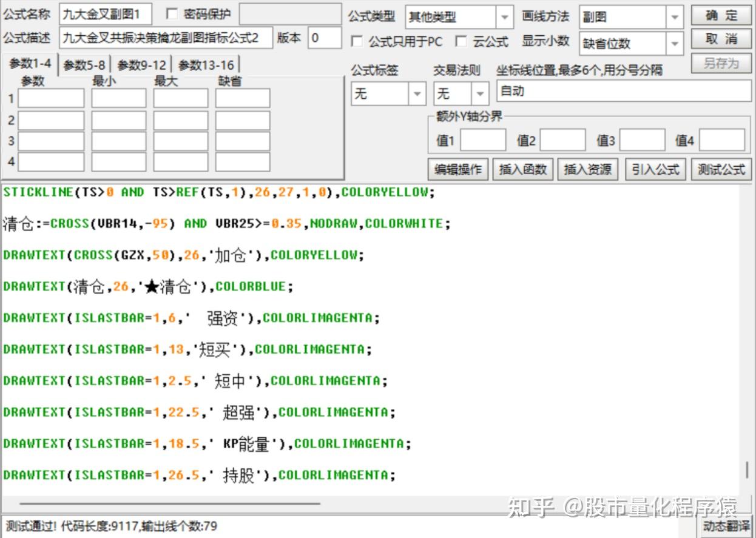756x538 pixels.
Task: Click the 引入公式 button
Action: 655,169
